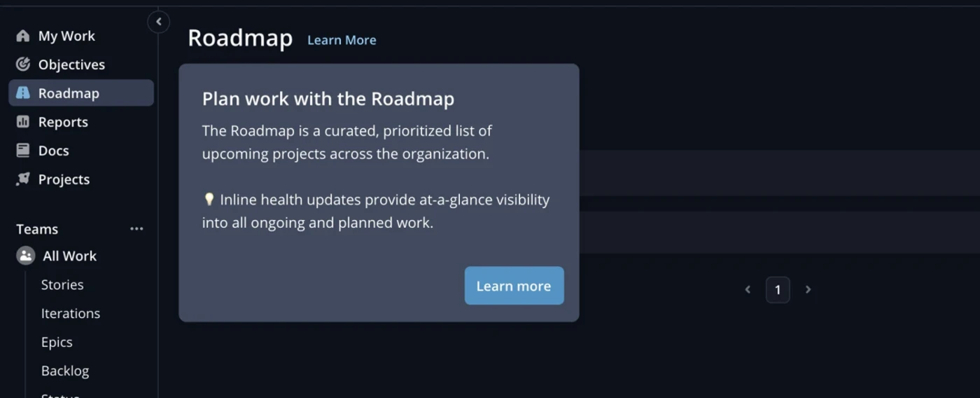The width and height of the screenshot is (980, 398).
Task: Open Stories in the sidebar
Action: 62,284
